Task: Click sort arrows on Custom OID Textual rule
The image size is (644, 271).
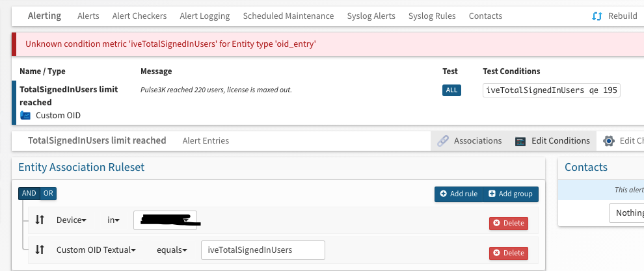Action: [40, 250]
